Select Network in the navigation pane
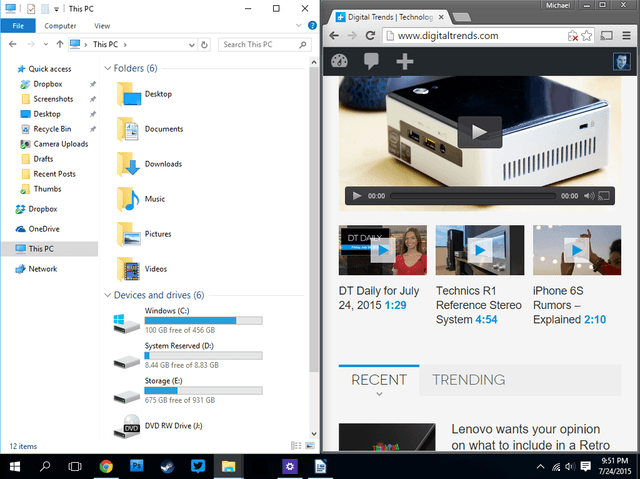 click(x=42, y=269)
